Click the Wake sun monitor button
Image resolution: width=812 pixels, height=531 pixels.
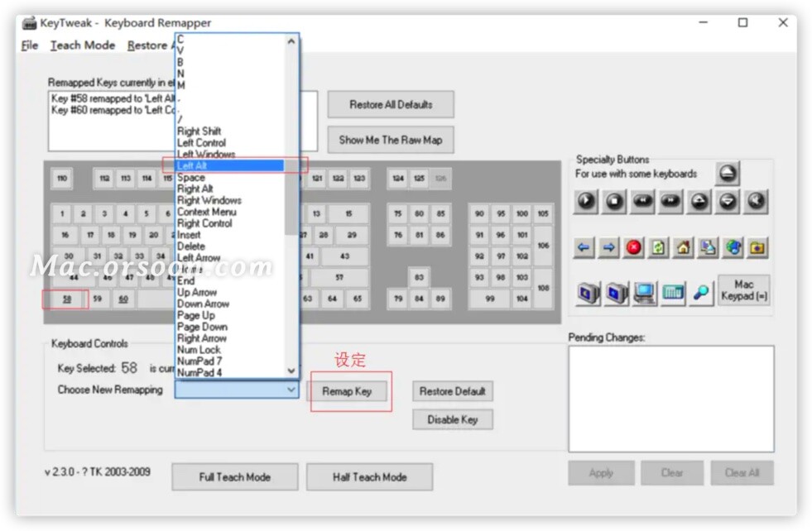(617, 294)
